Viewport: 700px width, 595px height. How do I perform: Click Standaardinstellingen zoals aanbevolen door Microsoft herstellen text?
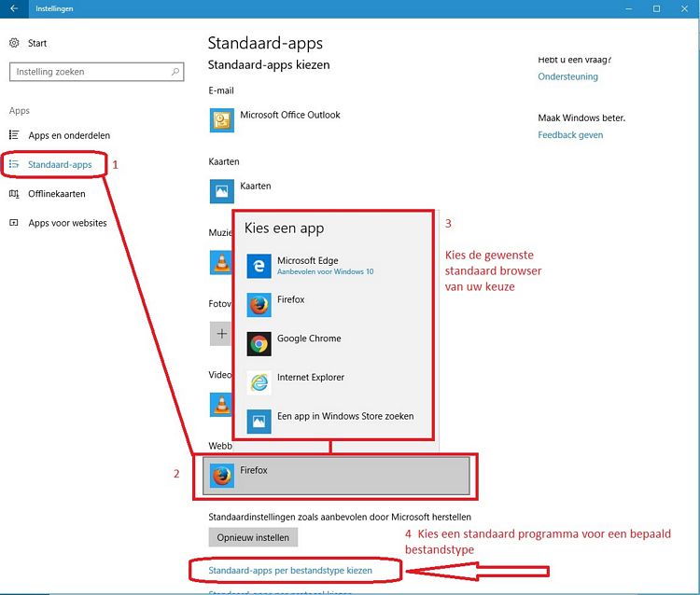(340, 517)
